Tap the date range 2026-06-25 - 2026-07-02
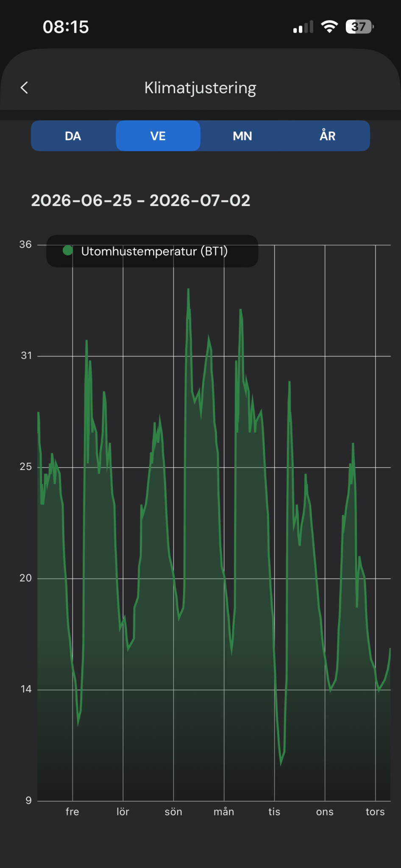 click(x=141, y=200)
